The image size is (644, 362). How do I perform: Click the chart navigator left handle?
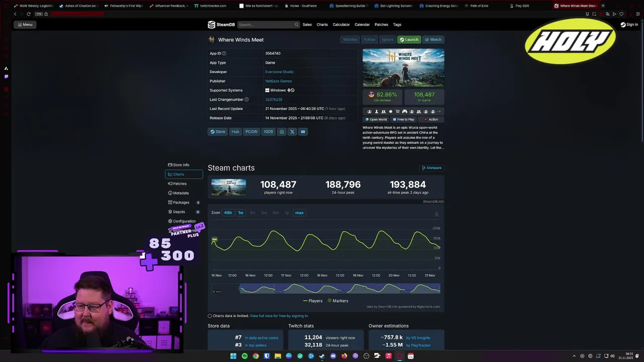click(240, 289)
